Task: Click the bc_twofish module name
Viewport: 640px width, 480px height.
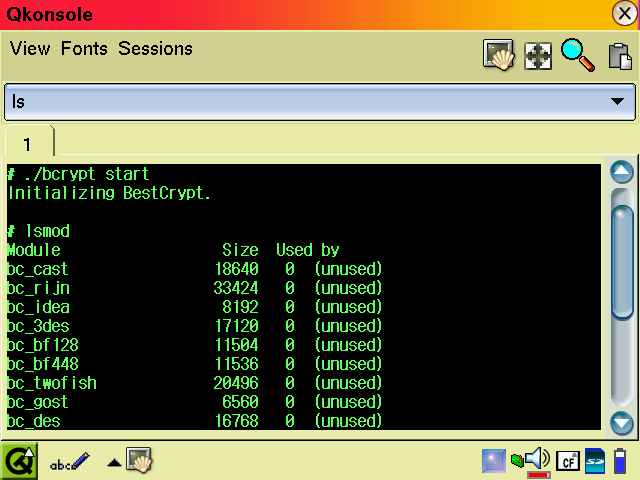Action: point(52,383)
